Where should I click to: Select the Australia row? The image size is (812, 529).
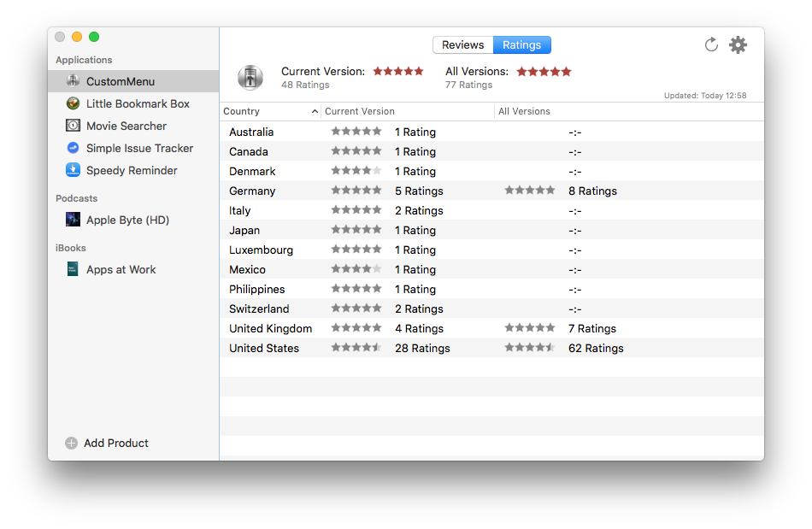(x=492, y=132)
